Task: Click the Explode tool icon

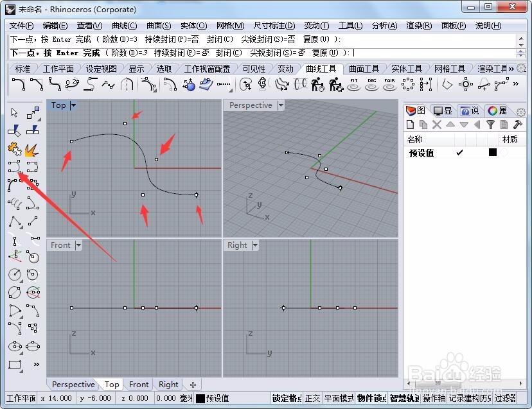Action: click(x=32, y=149)
